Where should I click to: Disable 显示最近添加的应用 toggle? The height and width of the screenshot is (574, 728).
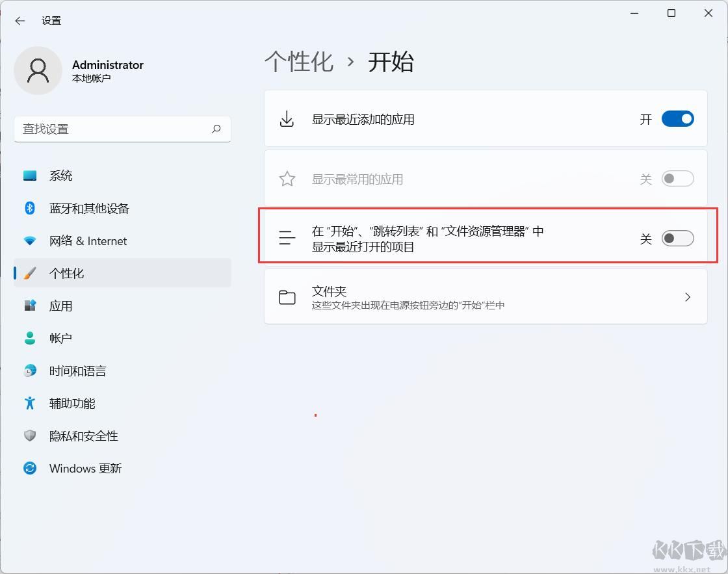click(x=677, y=119)
